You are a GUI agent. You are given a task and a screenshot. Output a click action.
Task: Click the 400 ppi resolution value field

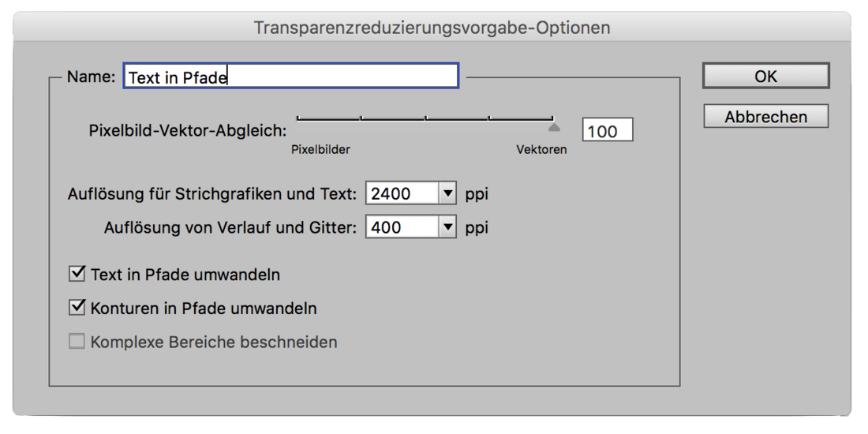tap(402, 227)
